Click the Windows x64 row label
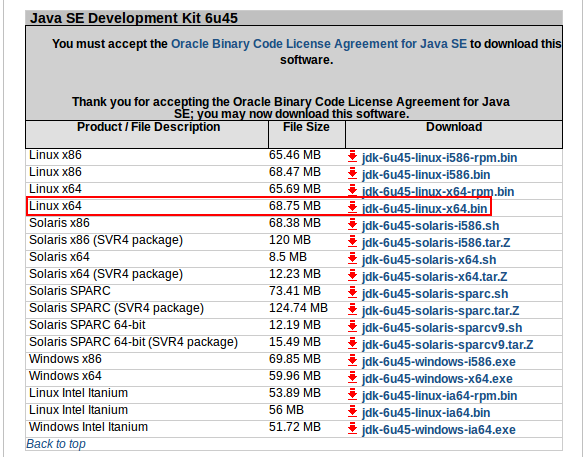Viewport: 588px width, 457px height. [x=65, y=376]
